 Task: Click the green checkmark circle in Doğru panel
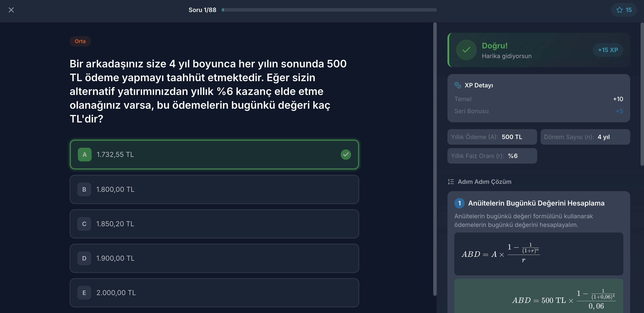[x=466, y=50]
